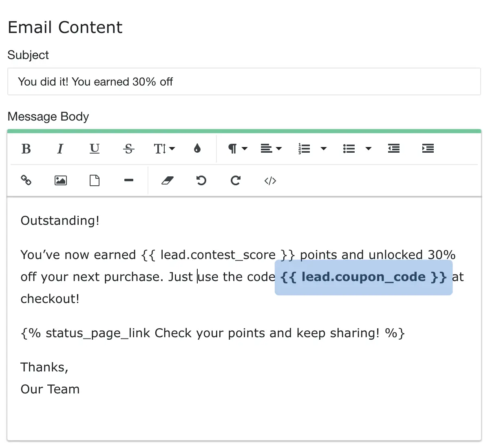Insert an unordered bullet list
490x448 pixels.
click(x=349, y=149)
